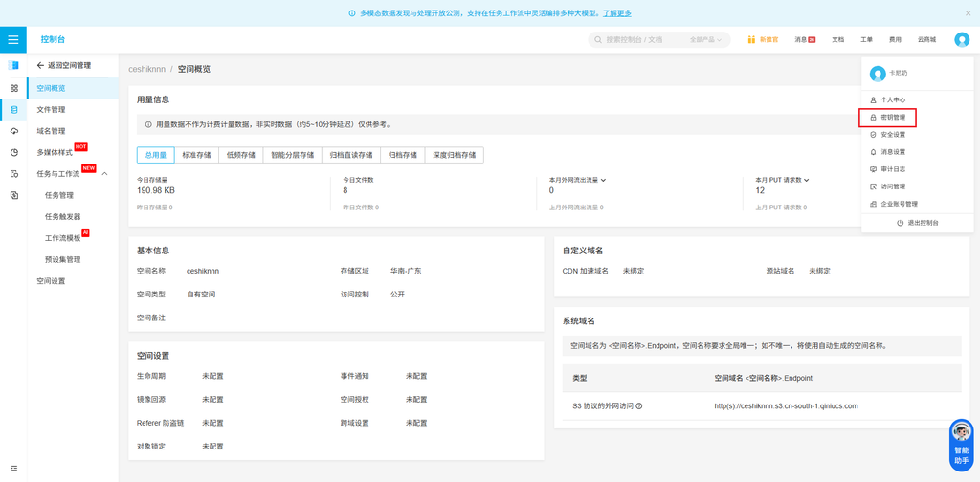Viewport: 980px width, 482px height.
Task: Click the stacked copies icon in narrow sidebar
Action: click(13, 195)
